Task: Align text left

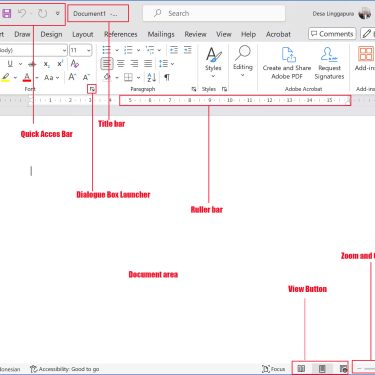Action: [x=107, y=64]
